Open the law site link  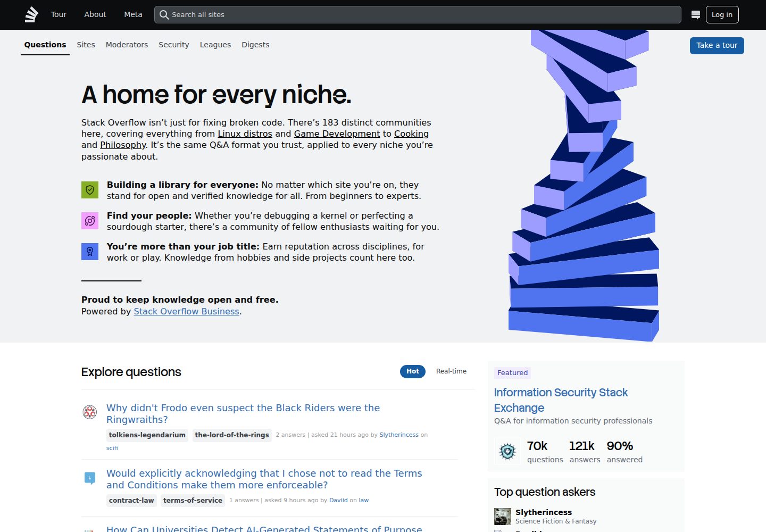pos(364,501)
